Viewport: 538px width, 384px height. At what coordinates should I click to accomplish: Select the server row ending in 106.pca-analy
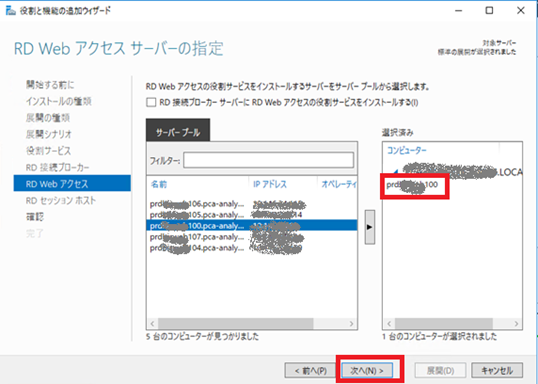252,205
